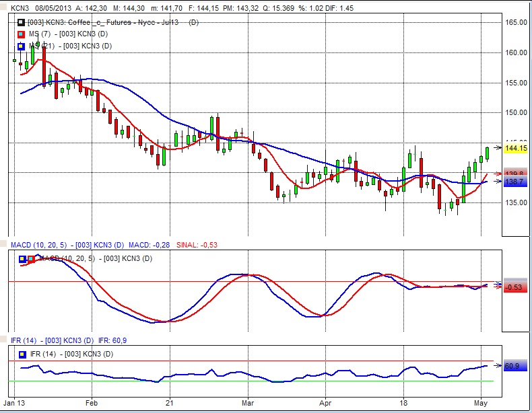
Task: Click the black arrow pointing to 144.15
Action: click(x=498, y=147)
